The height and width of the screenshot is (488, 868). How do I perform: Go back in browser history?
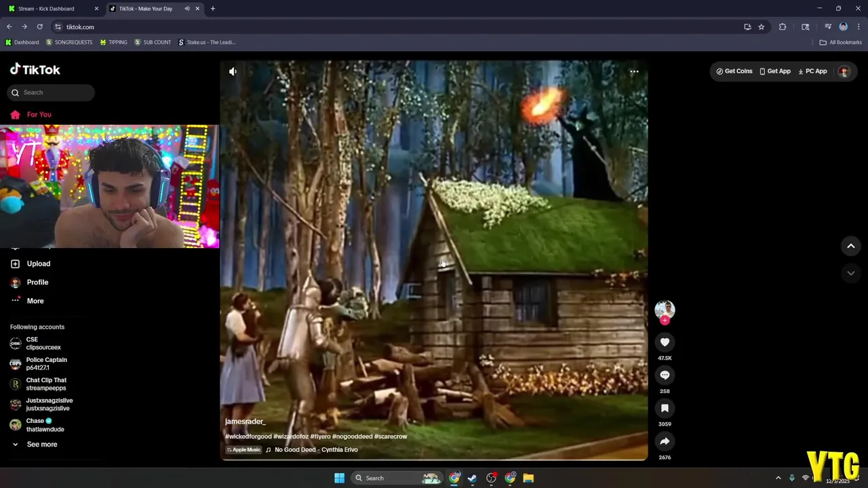coord(9,27)
